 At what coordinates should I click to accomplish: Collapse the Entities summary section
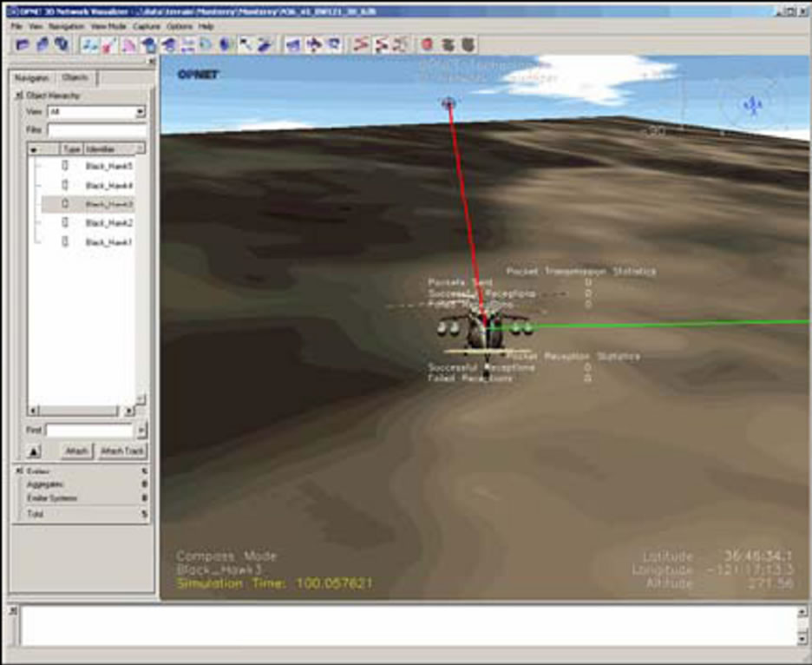pos(19,470)
